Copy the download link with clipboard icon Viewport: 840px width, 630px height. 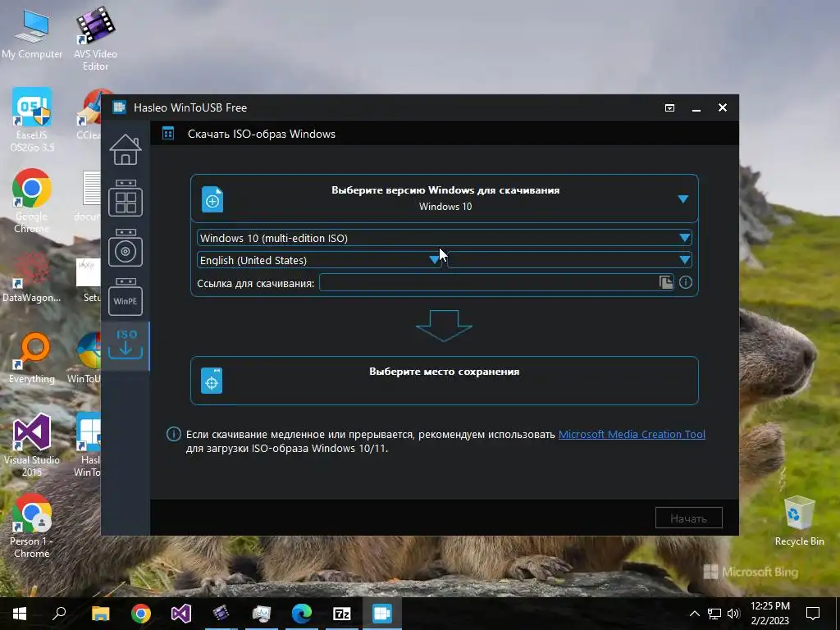point(666,282)
